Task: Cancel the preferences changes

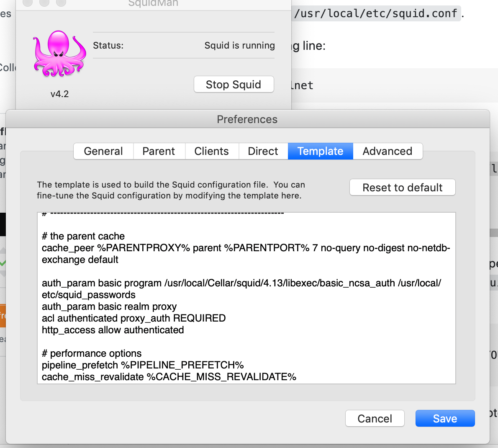Action: 375,418
